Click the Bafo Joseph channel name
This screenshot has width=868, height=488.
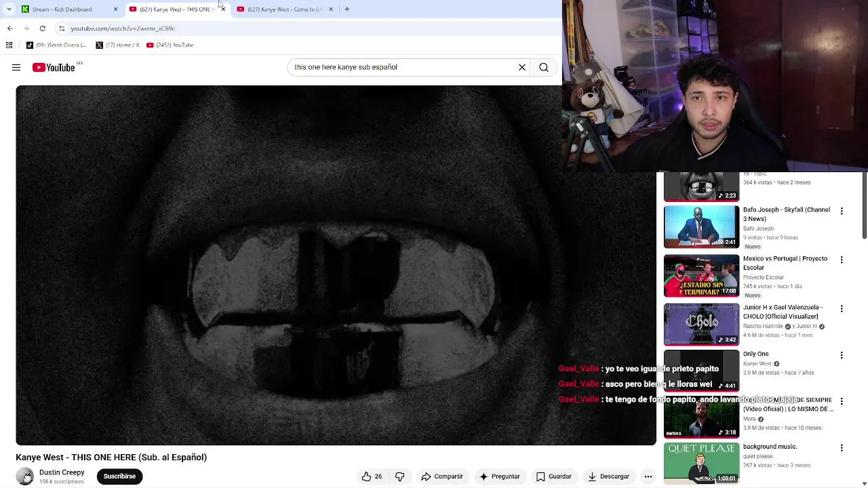point(758,228)
